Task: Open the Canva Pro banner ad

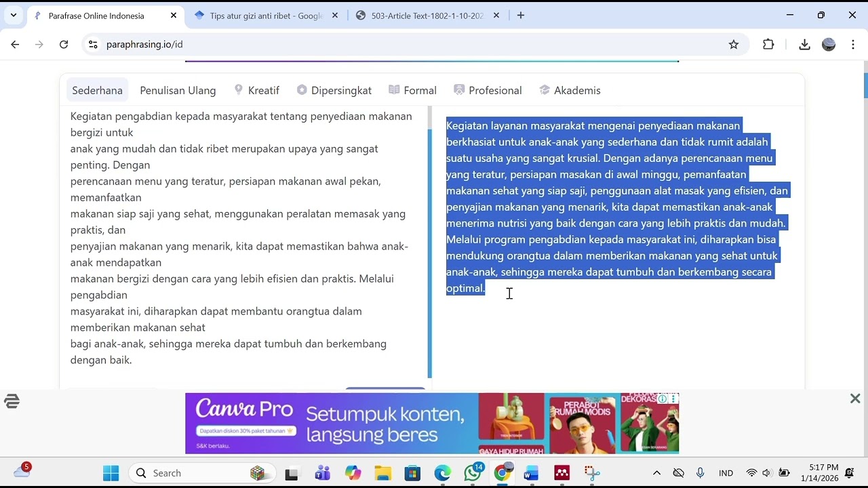Action: click(x=432, y=423)
